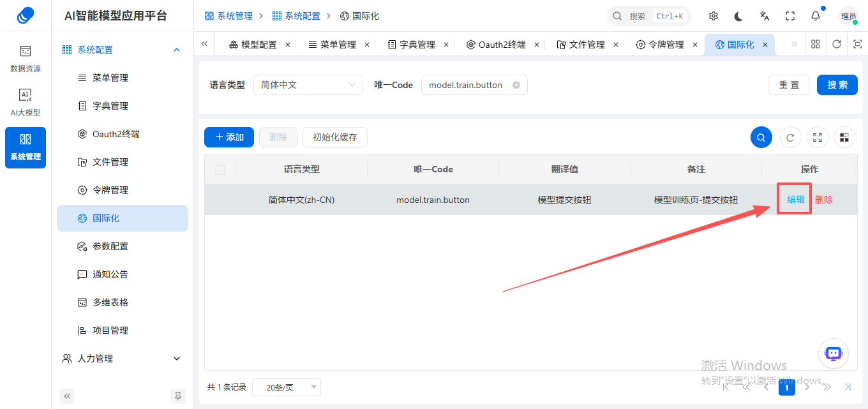Select 国际化 in sidebar

[123, 218]
